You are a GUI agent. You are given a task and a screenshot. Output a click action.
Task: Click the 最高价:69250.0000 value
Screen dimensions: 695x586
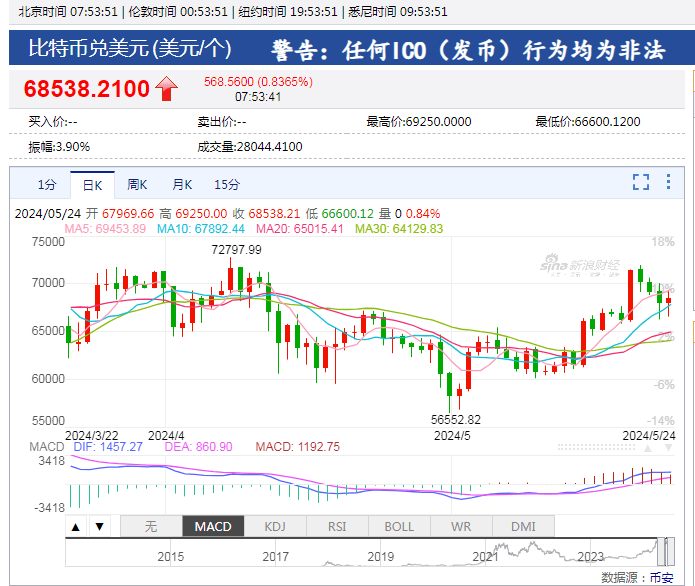419,121
